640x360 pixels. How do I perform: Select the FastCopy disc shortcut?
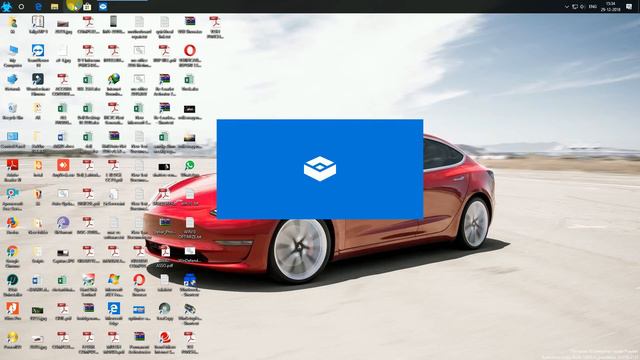pos(164,311)
